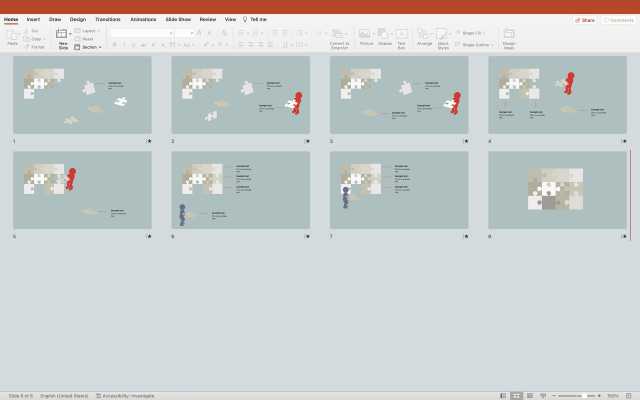The width and height of the screenshot is (640, 400).
Task: Switch to the Slide Show tab
Action: (x=179, y=19)
